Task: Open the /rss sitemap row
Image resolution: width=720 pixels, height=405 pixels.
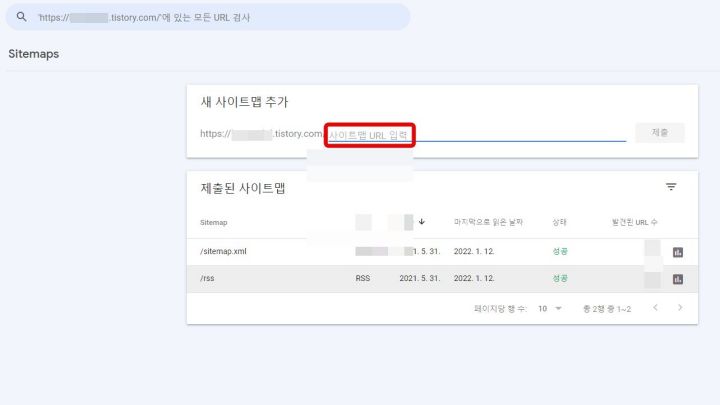Action: click(442, 279)
